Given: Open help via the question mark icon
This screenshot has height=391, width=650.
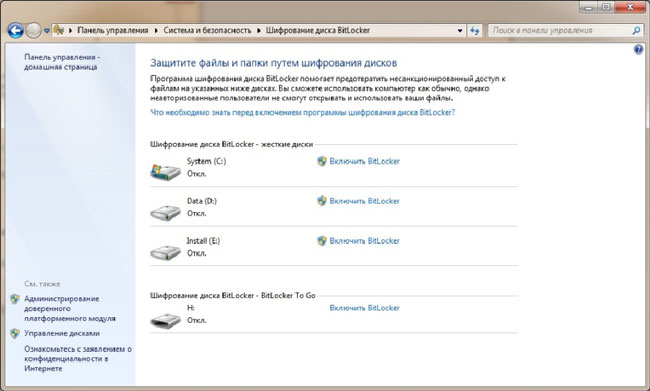Looking at the screenshot, I should (x=638, y=49).
